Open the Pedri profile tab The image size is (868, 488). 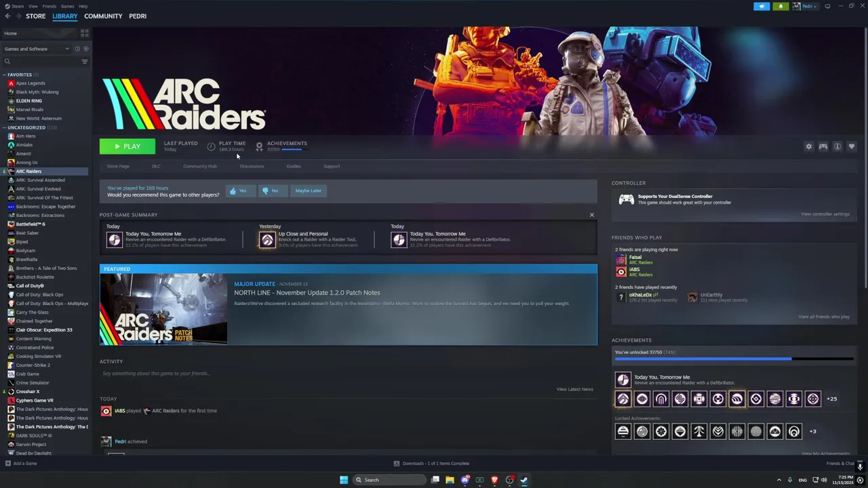tap(138, 16)
